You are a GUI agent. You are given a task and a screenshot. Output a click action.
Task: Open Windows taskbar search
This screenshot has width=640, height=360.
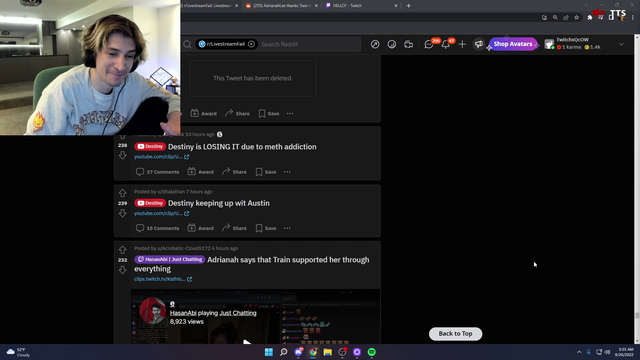point(284,352)
